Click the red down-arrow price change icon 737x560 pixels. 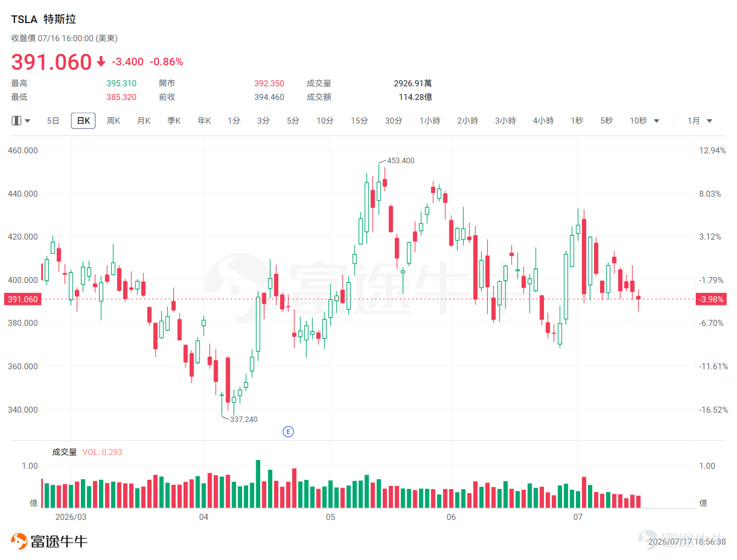point(101,62)
